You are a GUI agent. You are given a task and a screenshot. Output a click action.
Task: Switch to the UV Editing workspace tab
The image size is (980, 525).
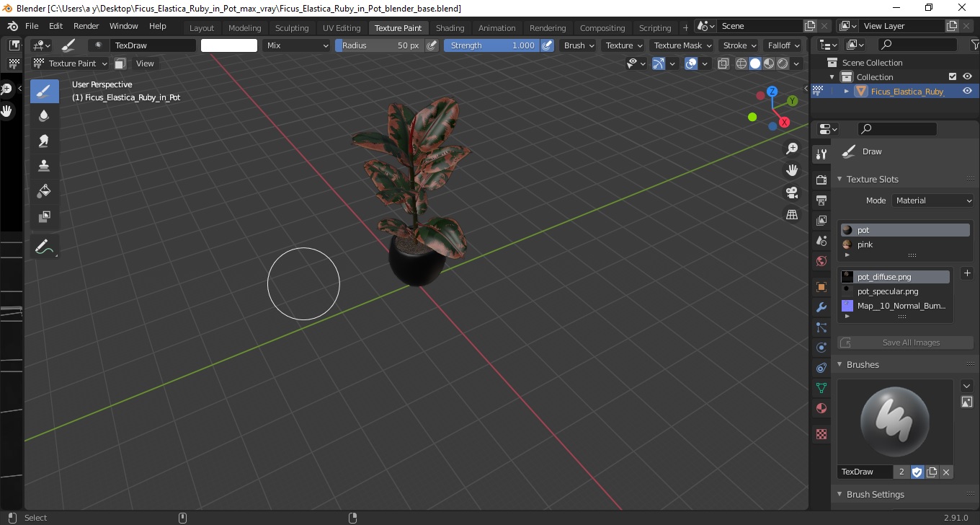tap(342, 28)
